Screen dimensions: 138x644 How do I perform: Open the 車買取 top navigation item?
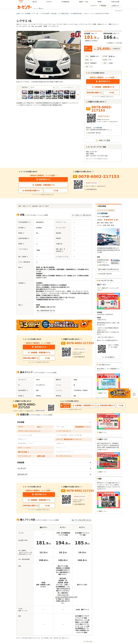pyautogui.click(x=99, y=2)
